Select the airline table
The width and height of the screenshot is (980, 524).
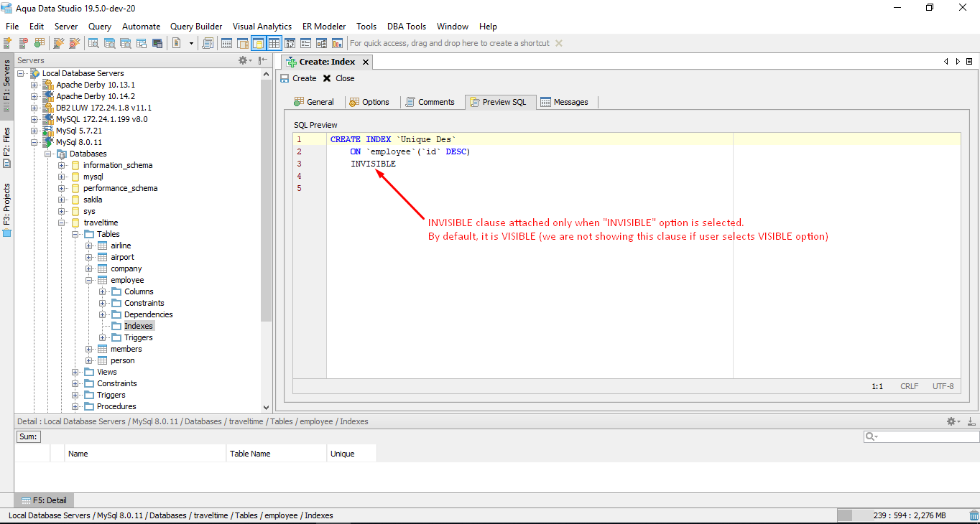[x=121, y=245]
